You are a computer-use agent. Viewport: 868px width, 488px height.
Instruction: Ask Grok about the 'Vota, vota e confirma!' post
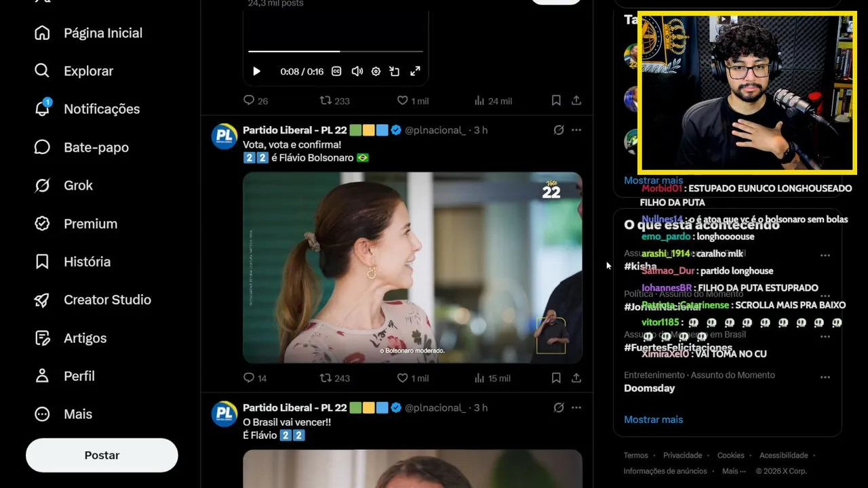tap(559, 130)
